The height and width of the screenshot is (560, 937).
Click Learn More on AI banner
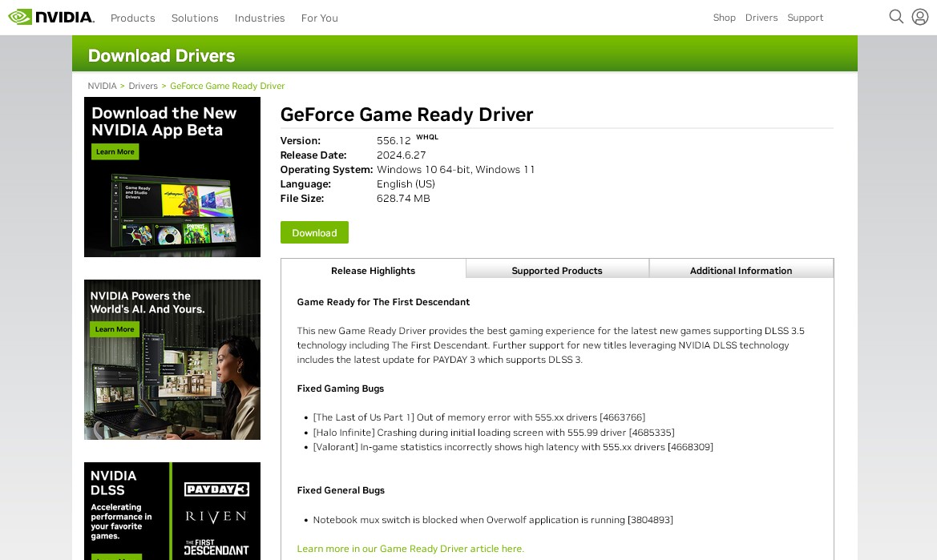114,329
